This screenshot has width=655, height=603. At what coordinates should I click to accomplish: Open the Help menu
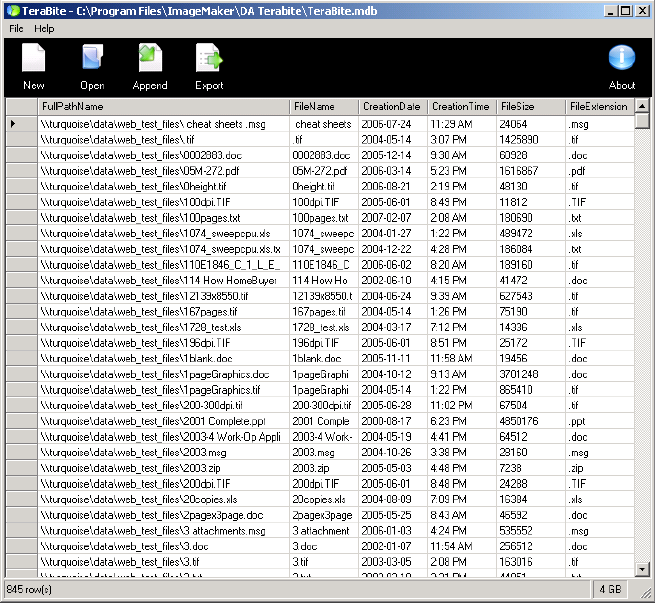coord(44,29)
